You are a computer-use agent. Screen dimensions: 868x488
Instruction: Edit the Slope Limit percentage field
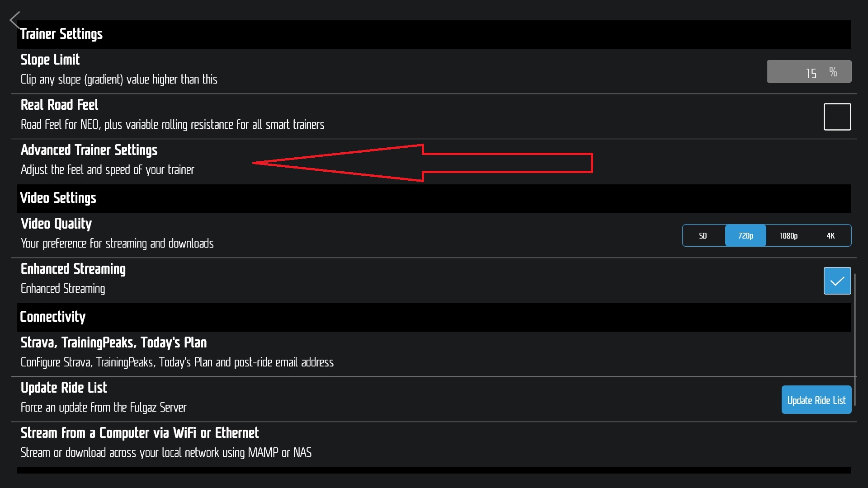(x=808, y=72)
